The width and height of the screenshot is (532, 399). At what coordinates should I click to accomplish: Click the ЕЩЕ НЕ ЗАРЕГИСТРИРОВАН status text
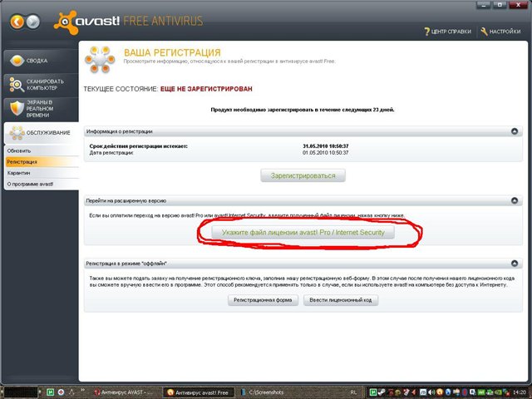[x=206, y=89]
